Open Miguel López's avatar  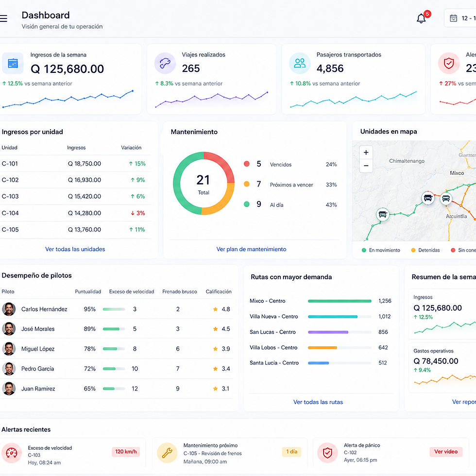(9, 349)
